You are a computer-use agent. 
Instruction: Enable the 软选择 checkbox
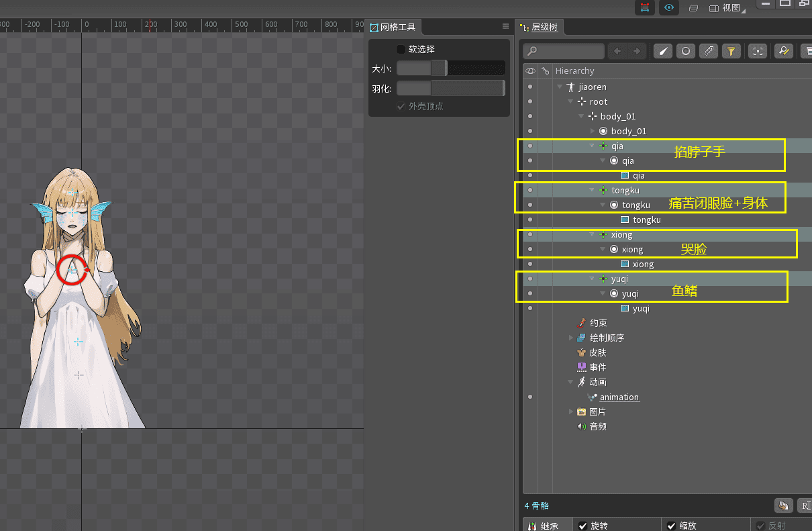point(401,49)
